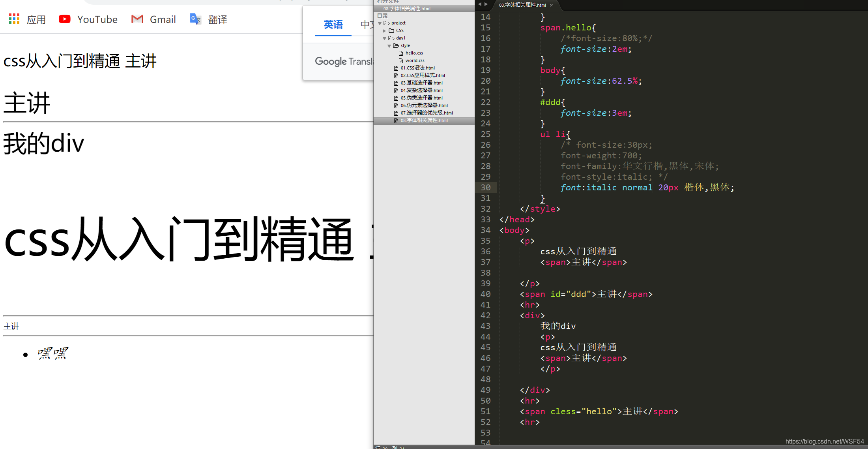This screenshot has height=449, width=868.
Task: Click the Applications grid icon
Action: 13,20
